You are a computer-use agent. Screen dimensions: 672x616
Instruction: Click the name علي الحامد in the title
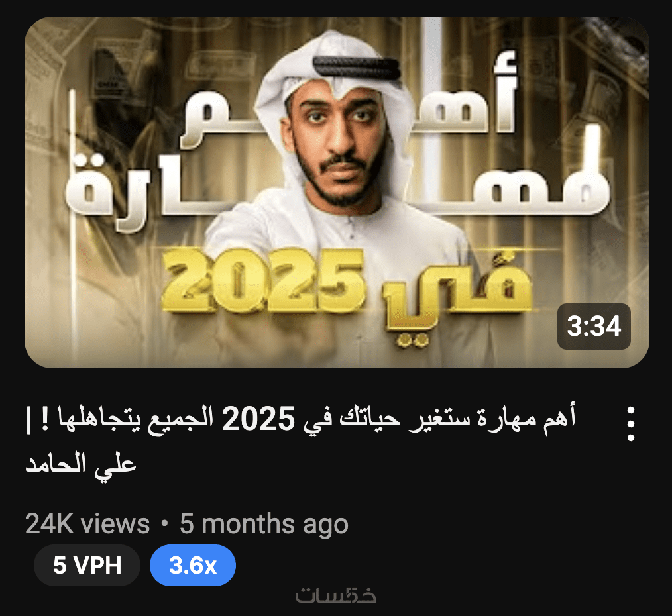81,464
